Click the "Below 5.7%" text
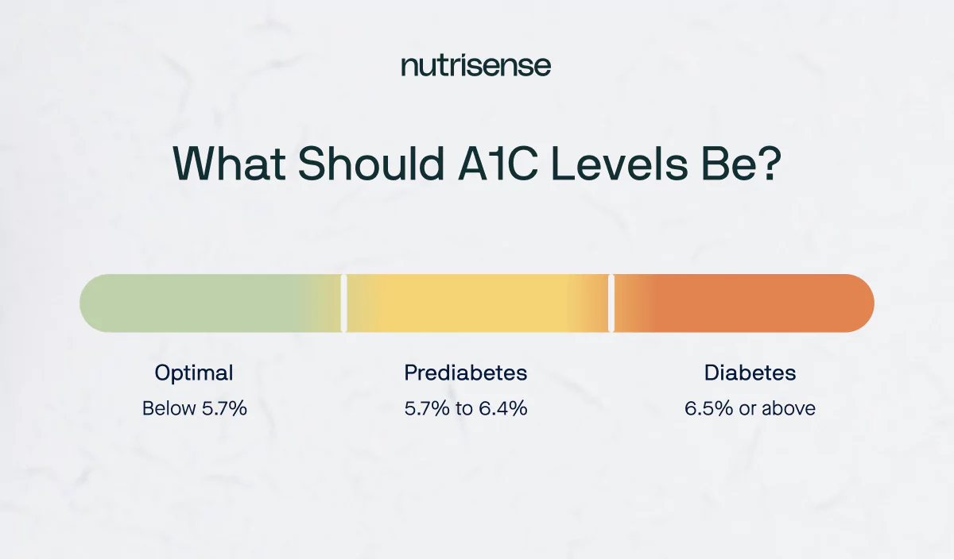This screenshot has height=560, width=954. point(194,408)
